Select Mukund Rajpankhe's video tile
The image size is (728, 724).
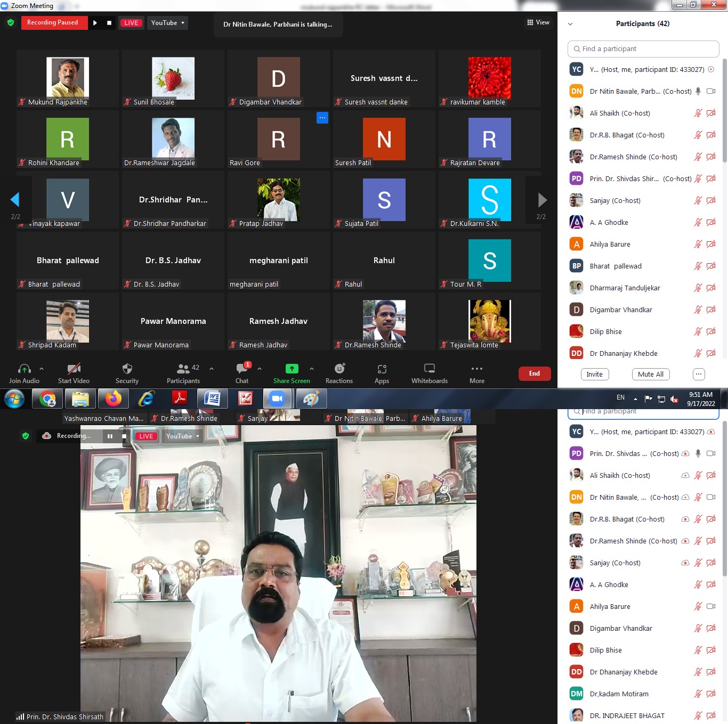(x=68, y=78)
